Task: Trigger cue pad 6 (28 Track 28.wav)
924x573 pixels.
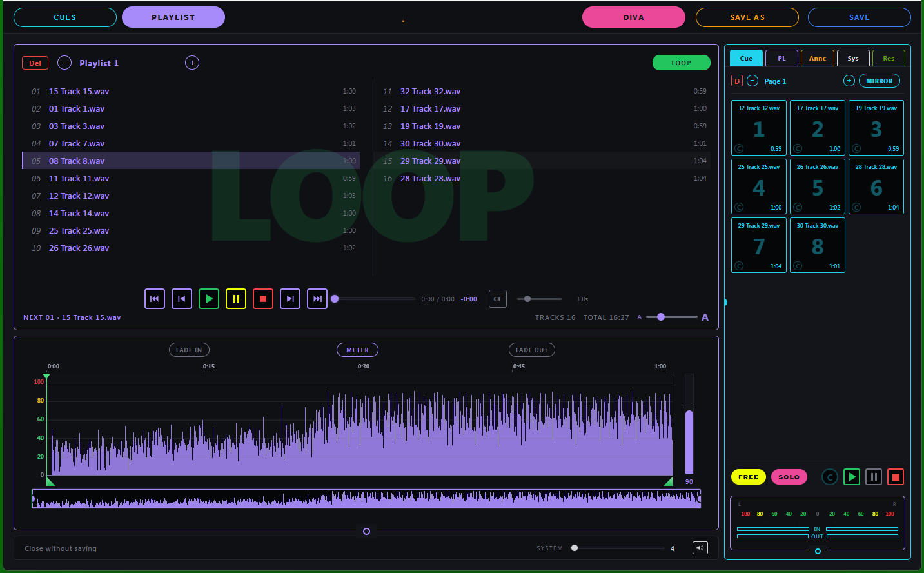Action: coord(876,186)
